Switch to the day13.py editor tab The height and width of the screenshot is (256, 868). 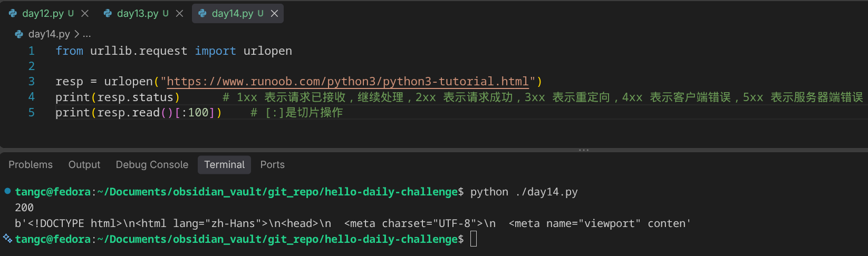pyautogui.click(x=138, y=14)
